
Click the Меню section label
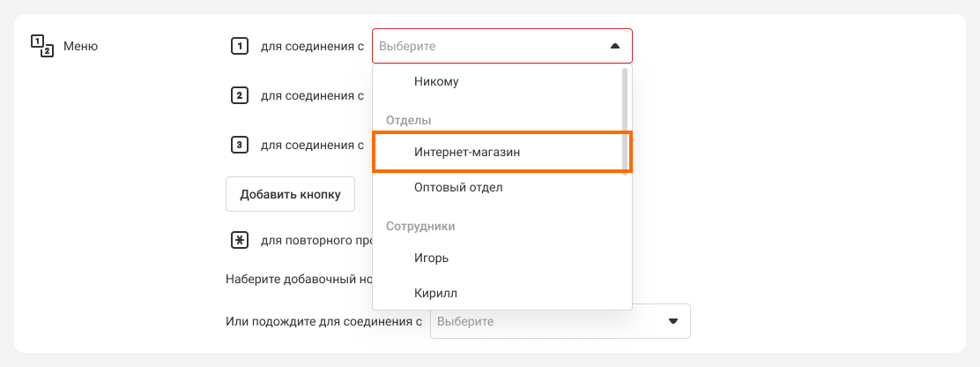[81, 46]
